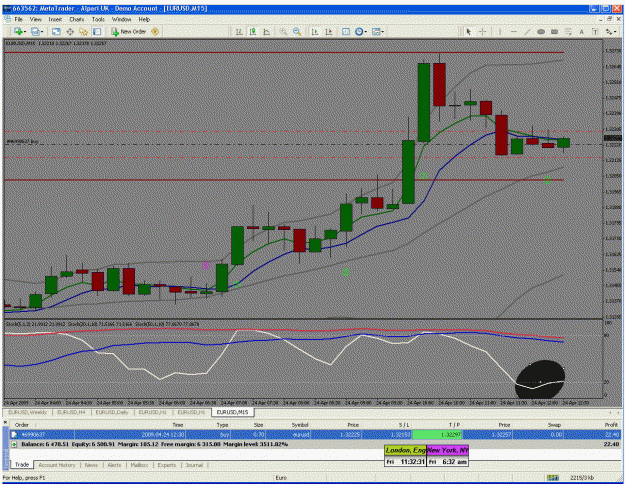The height and width of the screenshot is (484, 625).
Task: Click the New Order button
Action: 129,31
